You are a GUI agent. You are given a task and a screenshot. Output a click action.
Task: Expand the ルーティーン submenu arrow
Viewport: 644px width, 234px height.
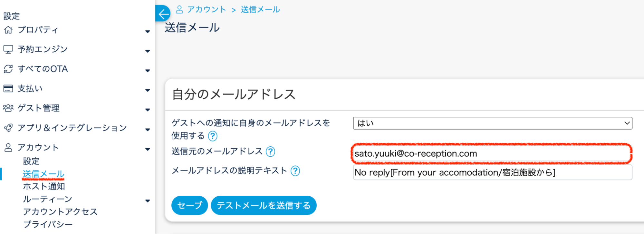tap(148, 201)
